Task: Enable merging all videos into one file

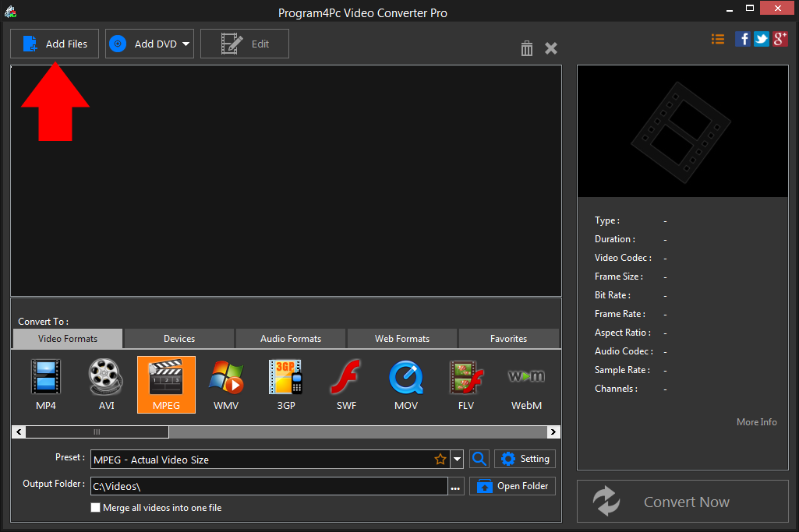Action: pyautogui.click(x=95, y=507)
